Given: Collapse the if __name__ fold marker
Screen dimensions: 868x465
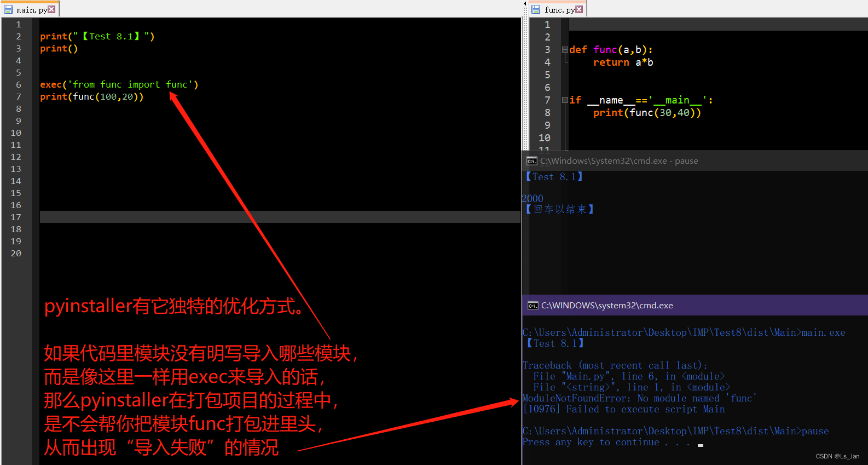Looking at the screenshot, I should pos(565,100).
